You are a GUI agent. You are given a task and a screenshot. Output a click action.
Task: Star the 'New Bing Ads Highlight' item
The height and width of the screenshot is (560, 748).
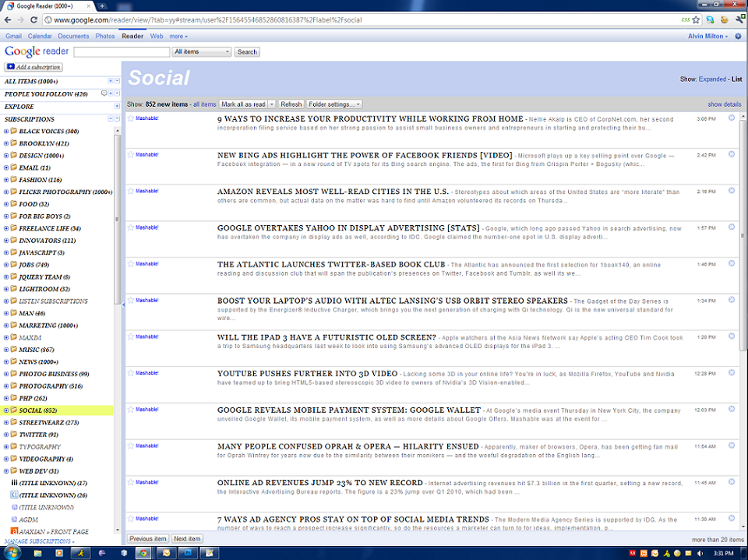131,154
